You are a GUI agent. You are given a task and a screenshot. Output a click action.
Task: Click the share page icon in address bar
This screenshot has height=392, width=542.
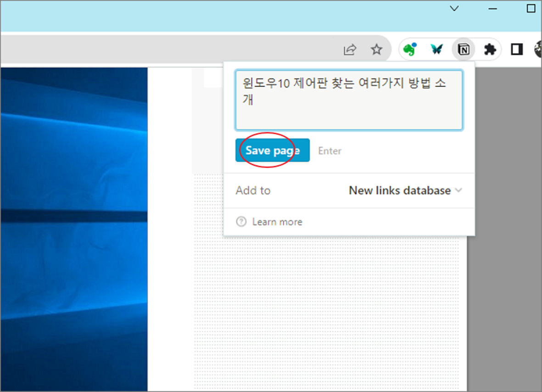coord(350,50)
